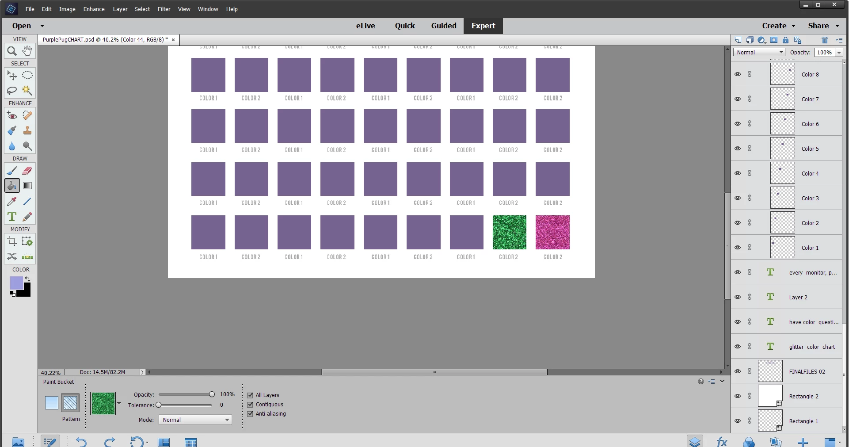The height and width of the screenshot is (447, 868).
Task: Select the Eraser tool
Action: click(27, 171)
